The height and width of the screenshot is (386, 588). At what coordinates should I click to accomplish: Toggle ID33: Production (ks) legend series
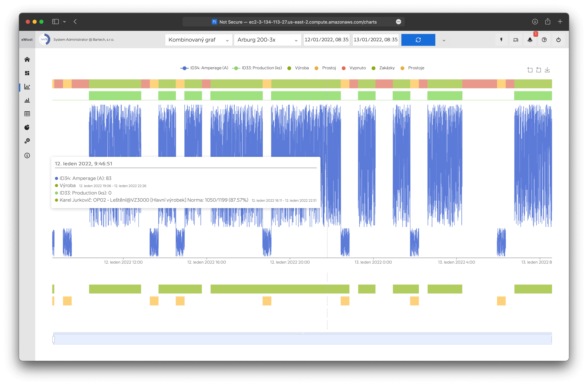[257, 68]
